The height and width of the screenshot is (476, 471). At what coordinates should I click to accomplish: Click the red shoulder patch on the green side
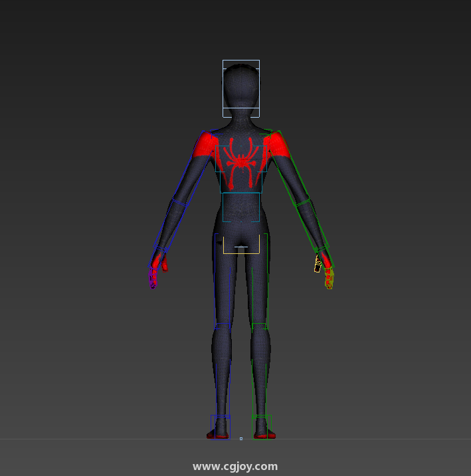coord(276,145)
